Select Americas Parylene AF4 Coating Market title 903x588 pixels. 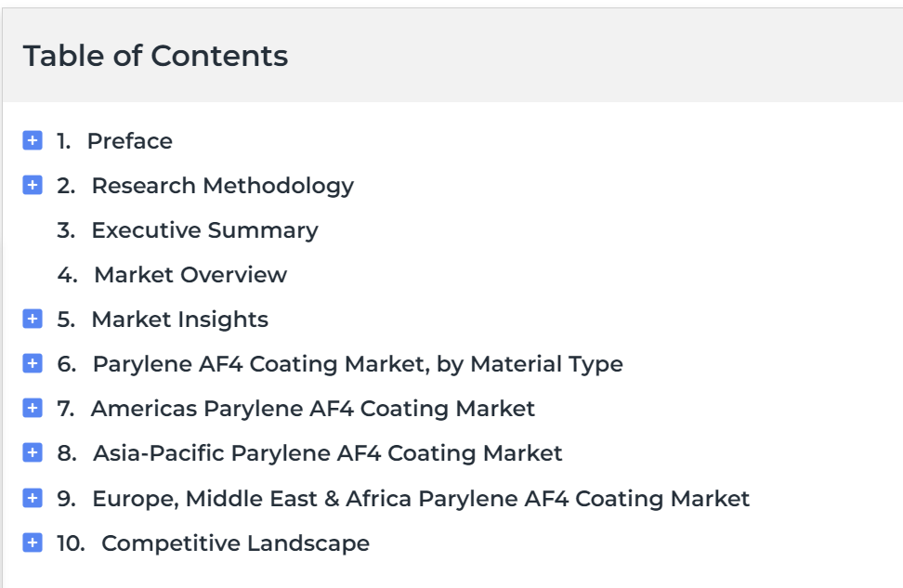click(x=313, y=409)
